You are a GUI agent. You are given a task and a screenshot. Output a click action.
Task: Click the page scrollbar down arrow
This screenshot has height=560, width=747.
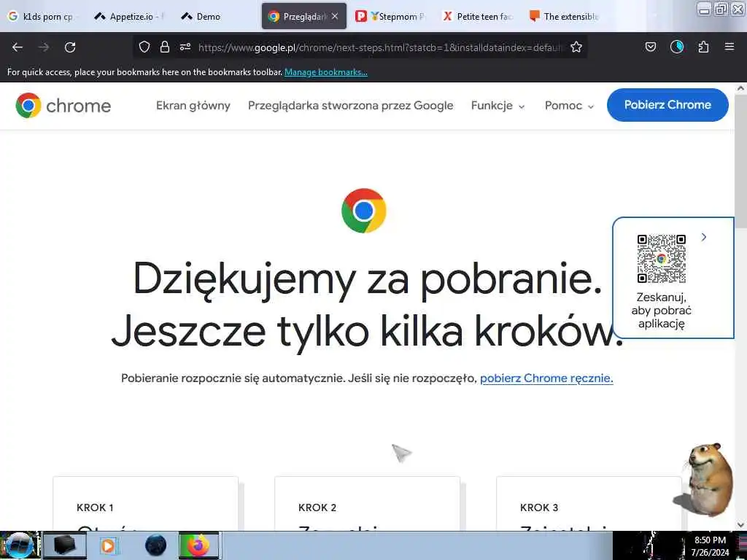point(741,525)
